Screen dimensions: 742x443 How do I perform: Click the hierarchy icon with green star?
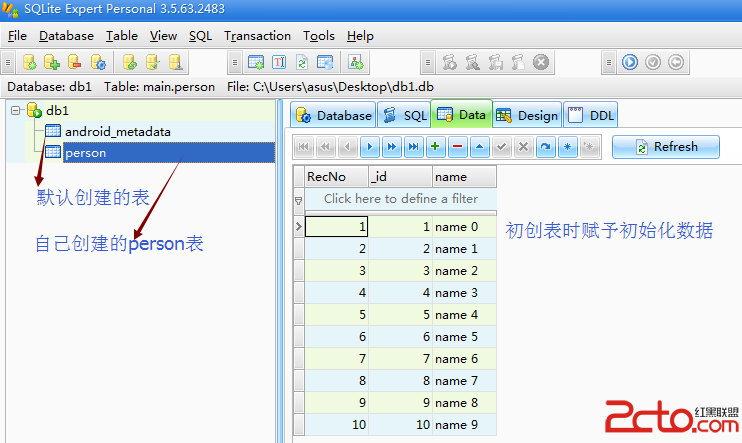356,62
